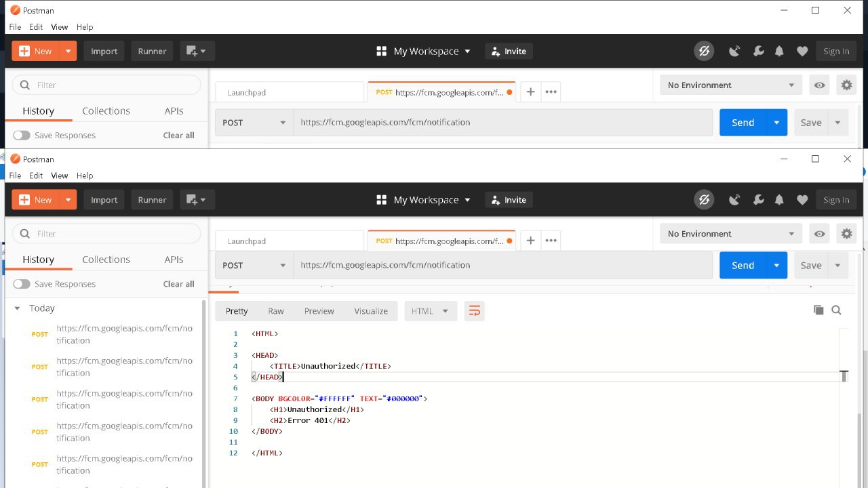Open the Save dropdown arrow in front window

[838, 266]
